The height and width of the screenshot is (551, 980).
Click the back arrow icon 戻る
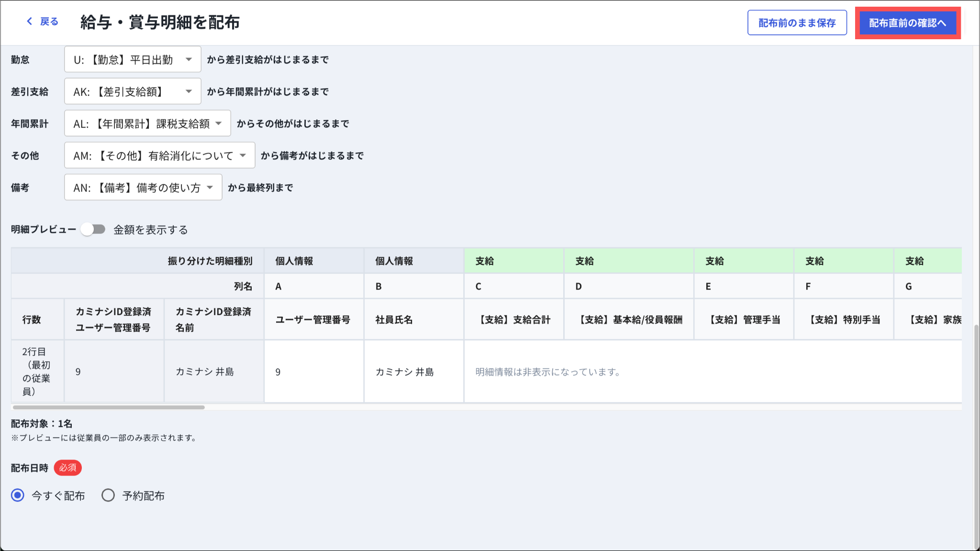(30, 22)
